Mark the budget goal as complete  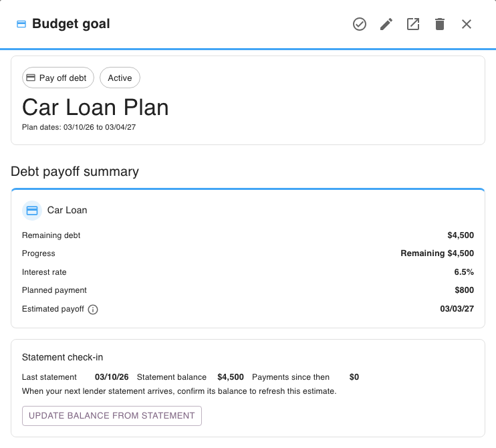point(360,24)
